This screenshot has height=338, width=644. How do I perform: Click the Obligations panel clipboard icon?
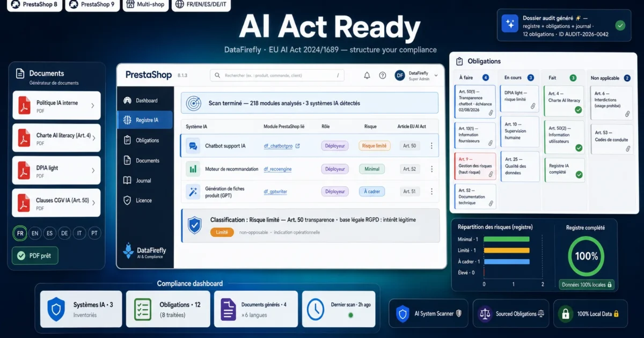coord(459,61)
